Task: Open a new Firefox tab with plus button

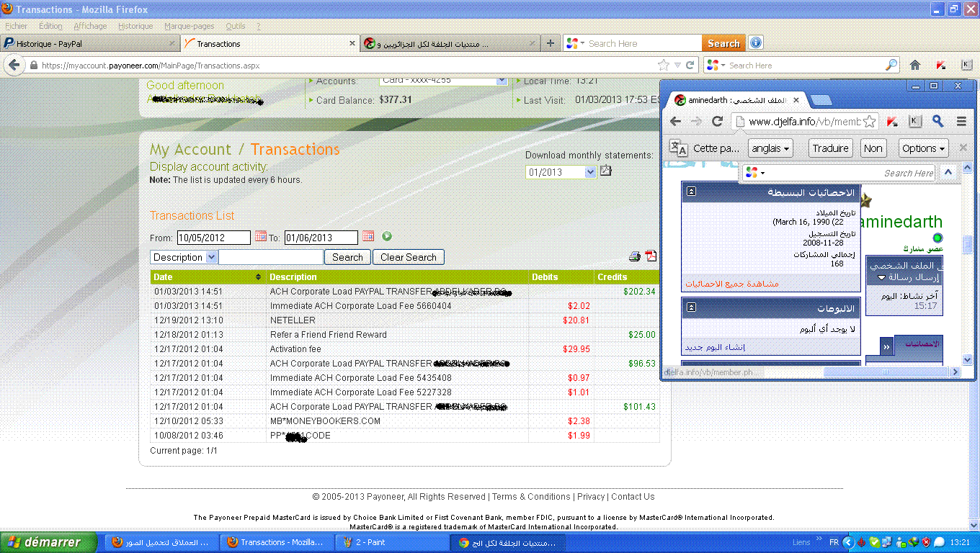Action: 551,43
